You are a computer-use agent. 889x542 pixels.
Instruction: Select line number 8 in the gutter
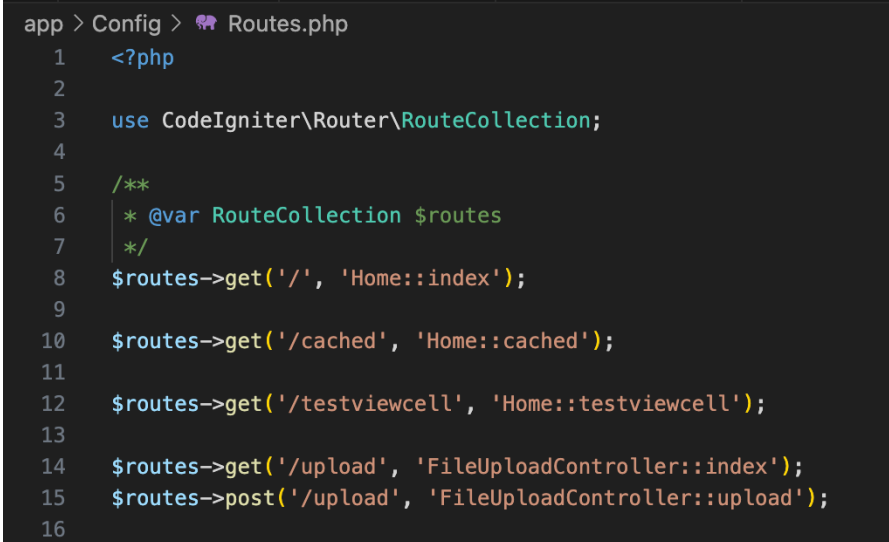click(59, 278)
